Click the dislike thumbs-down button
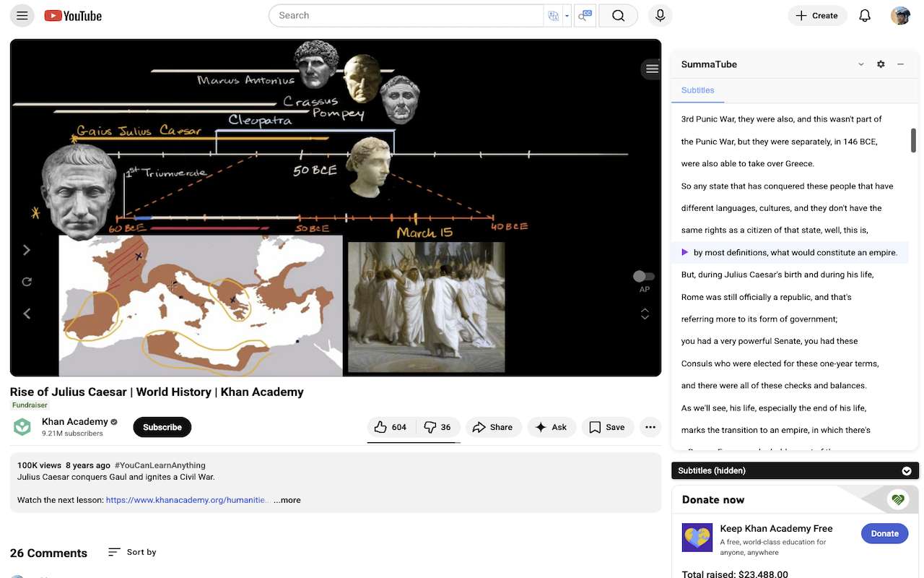This screenshot has width=924, height=578. (437, 427)
